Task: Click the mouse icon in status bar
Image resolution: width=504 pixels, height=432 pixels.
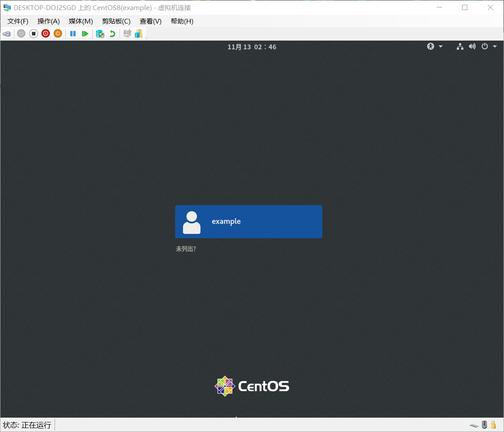Action: click(x=484, y=425)
